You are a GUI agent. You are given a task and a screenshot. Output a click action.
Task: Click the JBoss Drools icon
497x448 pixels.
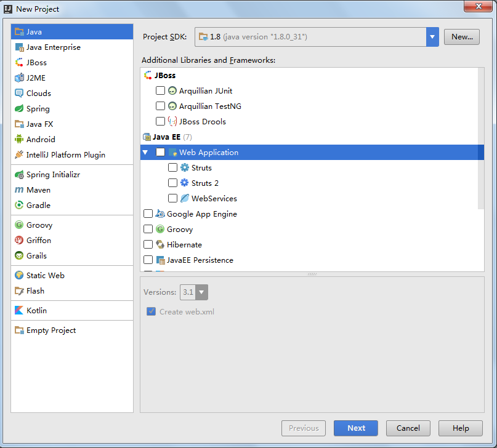pos(172,122)
